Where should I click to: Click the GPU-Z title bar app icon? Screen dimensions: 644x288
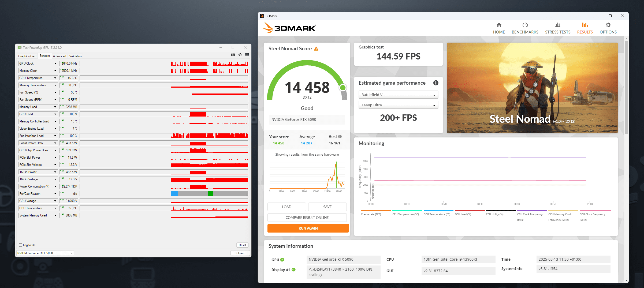[20, 48]
